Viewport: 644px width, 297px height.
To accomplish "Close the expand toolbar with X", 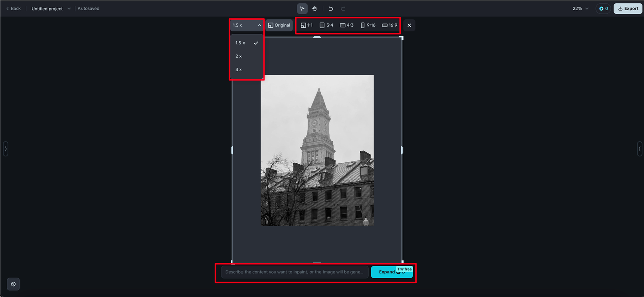I will tap(409, 25).
